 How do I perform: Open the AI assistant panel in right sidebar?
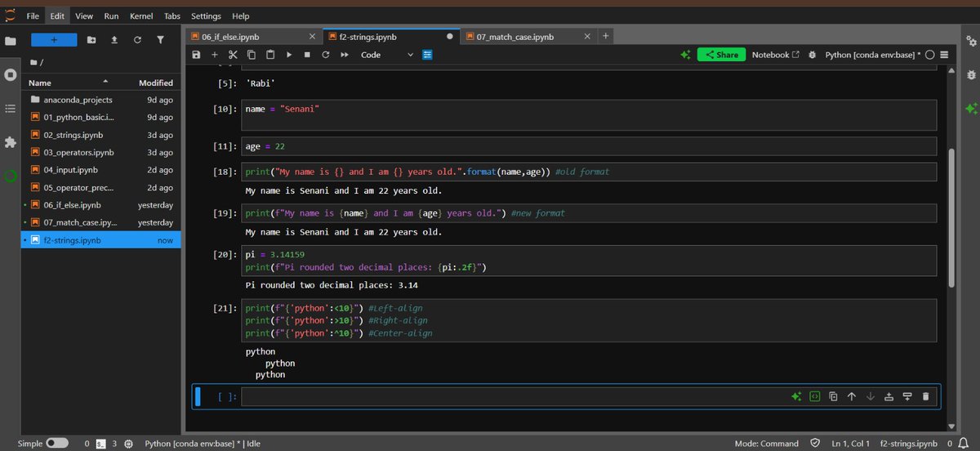tap(970, 108)
